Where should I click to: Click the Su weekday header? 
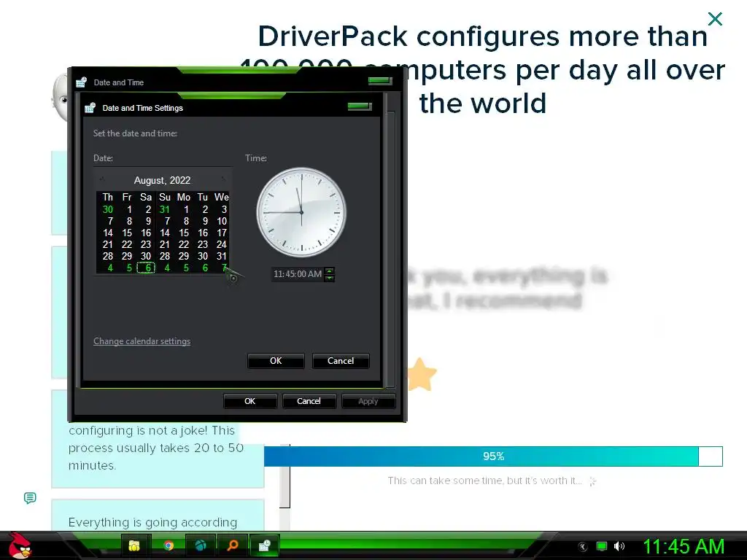click(164, 197)
